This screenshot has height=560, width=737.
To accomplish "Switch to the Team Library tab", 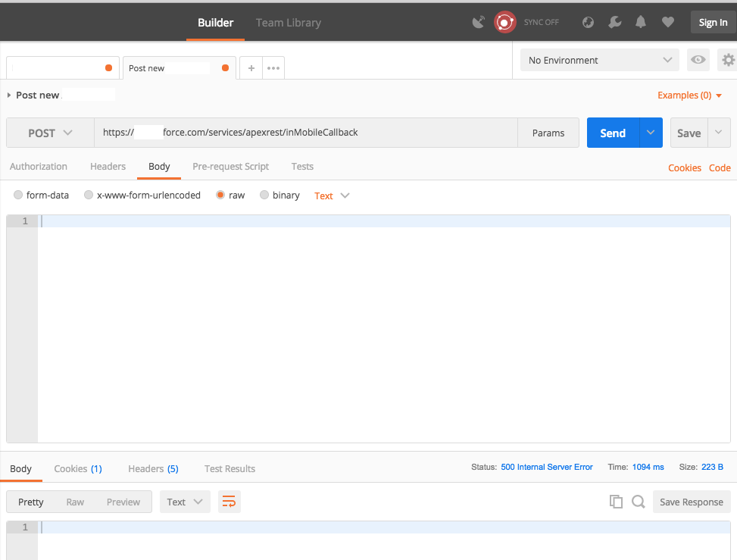I will [x=288, y=22].
